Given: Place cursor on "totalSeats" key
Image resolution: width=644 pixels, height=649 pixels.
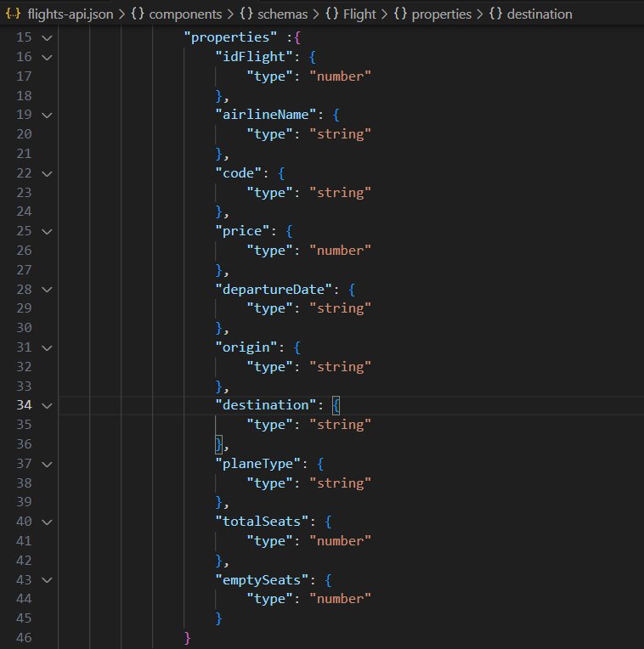Looking at the screenshot, I should click(263, 522).
